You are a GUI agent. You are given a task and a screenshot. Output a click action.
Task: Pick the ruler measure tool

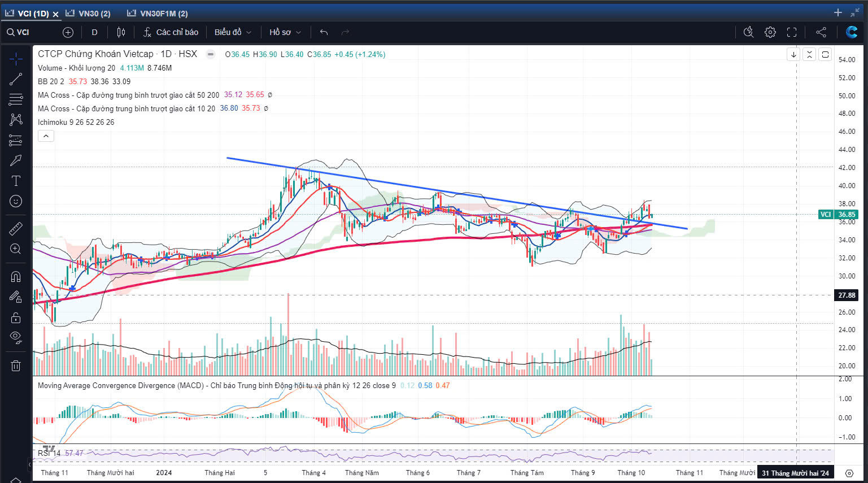tap(16, 228)
